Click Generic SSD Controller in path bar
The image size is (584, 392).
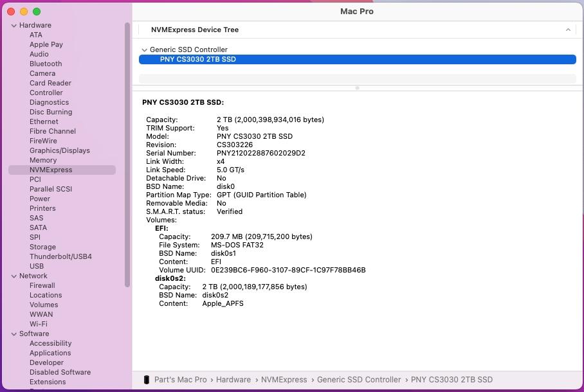click(x=358, y=380)
